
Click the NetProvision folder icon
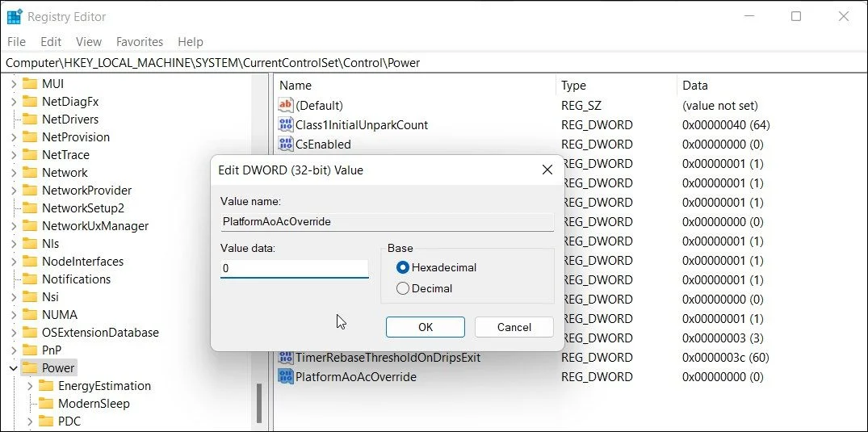click(29, 136)
